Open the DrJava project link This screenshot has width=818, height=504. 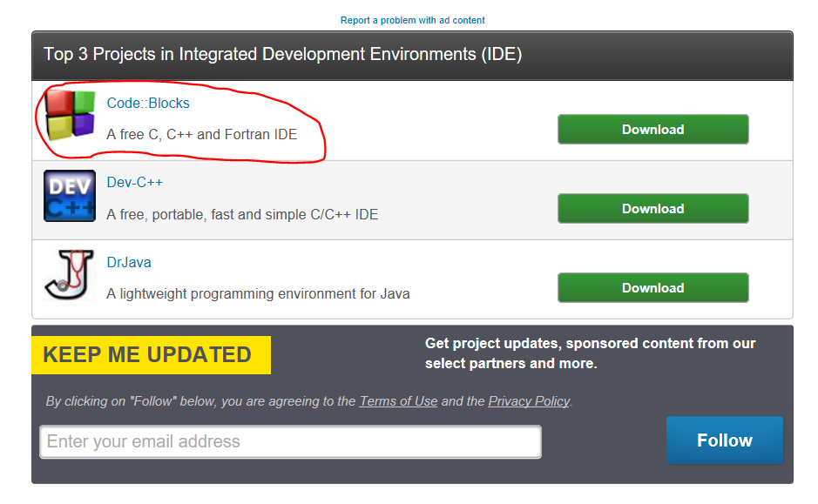coord(129,262)
